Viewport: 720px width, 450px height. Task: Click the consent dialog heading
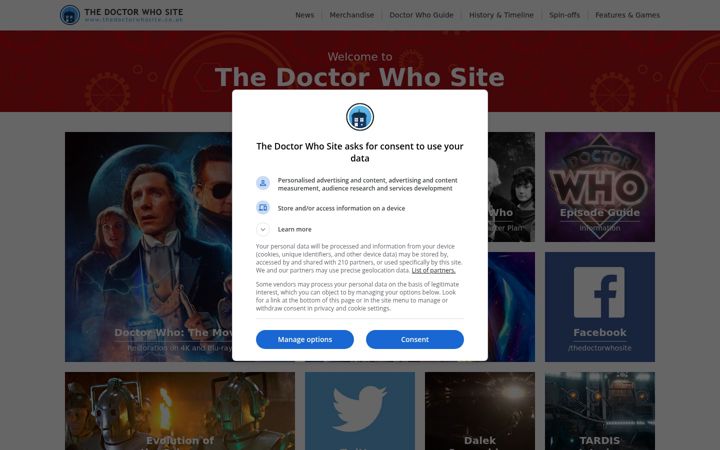pos(360,152)
